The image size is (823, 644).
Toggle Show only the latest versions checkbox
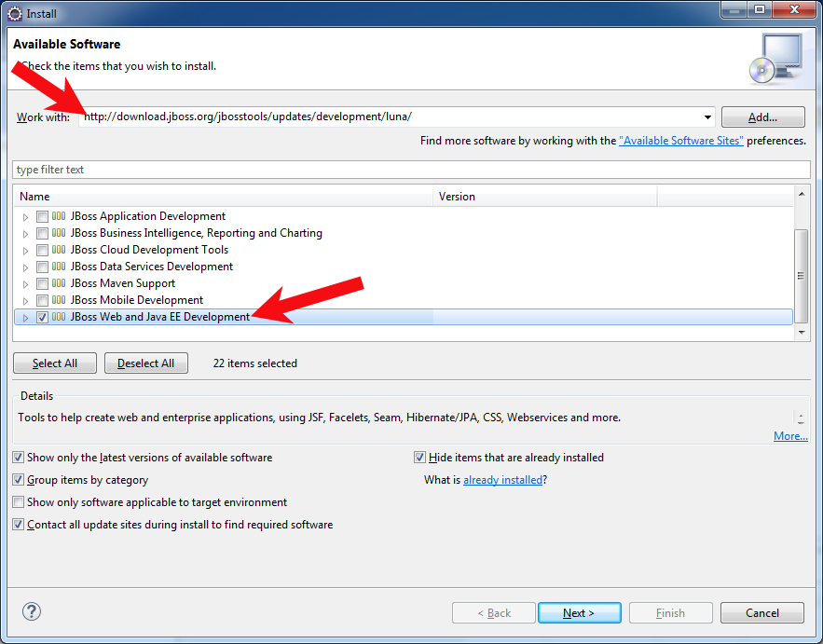(x=19, y=458)
